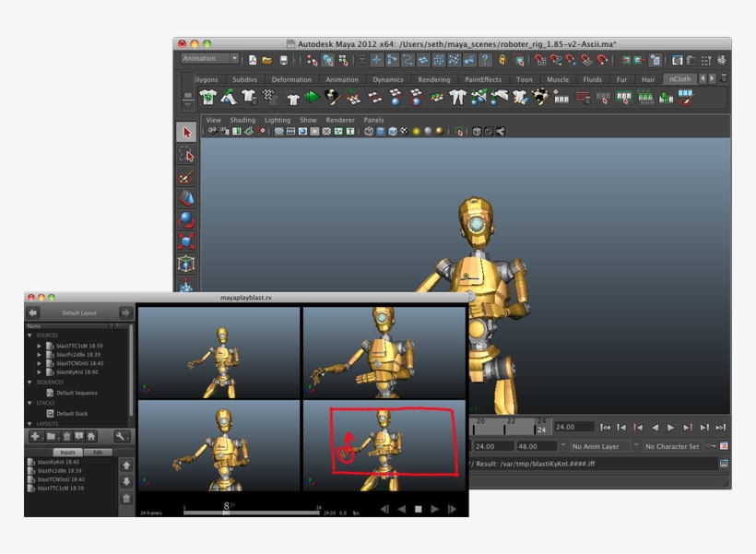Pick the Rotate tool sphere icon in Maya
Viewport: 756px width, 554px height.
pos(186,220)
